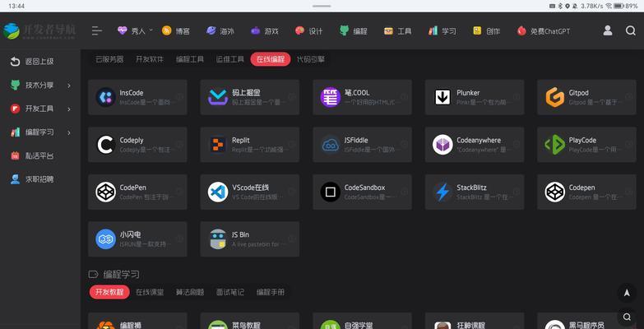
Task: Click the lowercase Codepen card icon
Action: tap(555, 192)
